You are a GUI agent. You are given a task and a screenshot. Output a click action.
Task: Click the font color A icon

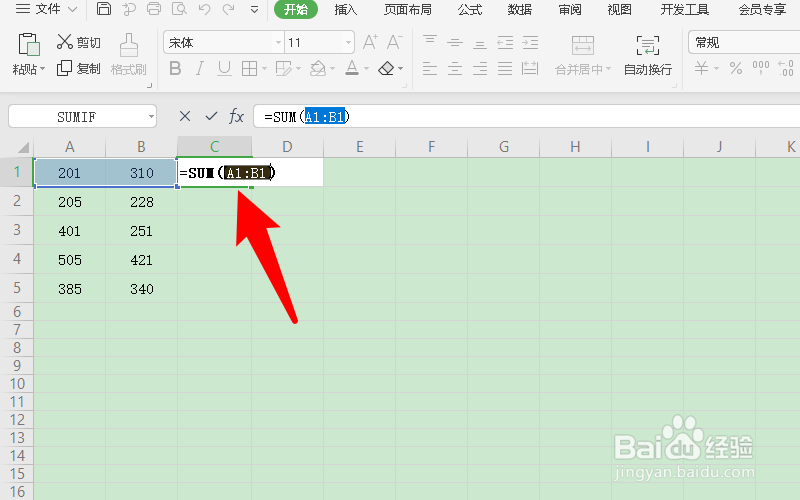(x=352, y=68)
